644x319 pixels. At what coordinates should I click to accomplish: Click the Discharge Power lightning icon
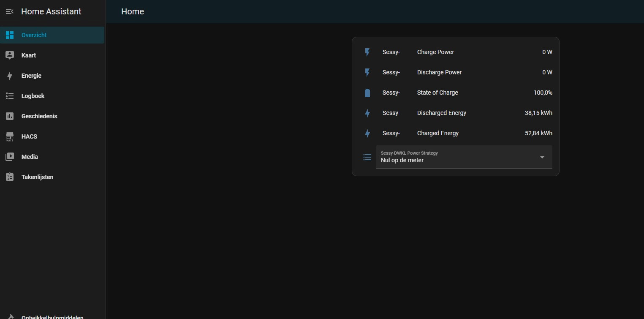tap(367, 72)
